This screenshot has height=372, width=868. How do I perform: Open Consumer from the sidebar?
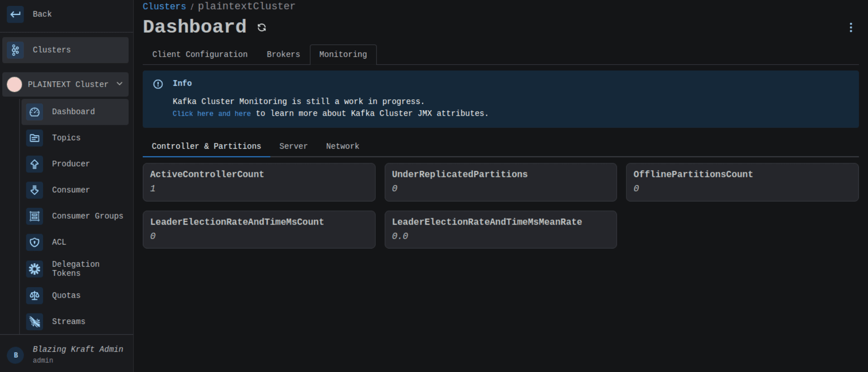(x=75, y=190)
